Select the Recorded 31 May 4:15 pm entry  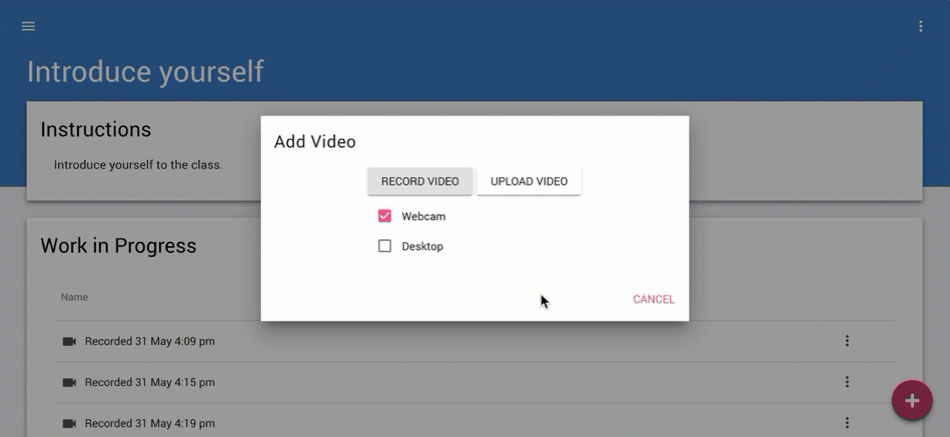click(150, 382)
